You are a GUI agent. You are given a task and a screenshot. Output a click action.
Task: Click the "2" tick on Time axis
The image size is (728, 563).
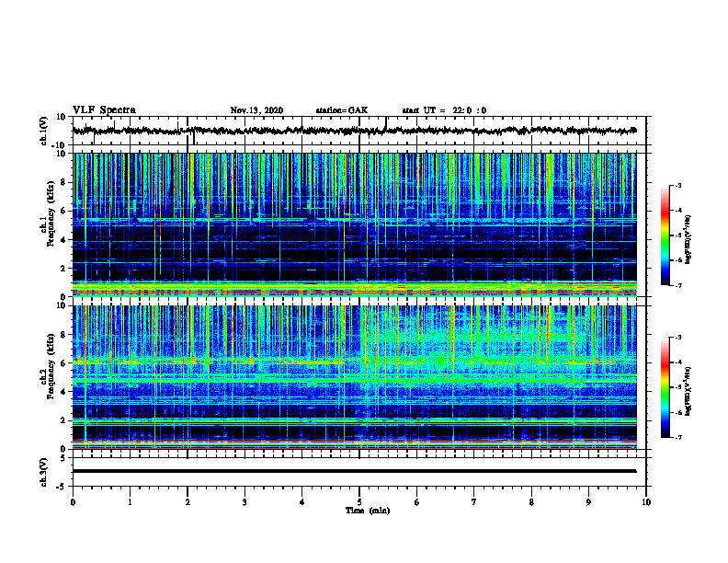[188, 502]
